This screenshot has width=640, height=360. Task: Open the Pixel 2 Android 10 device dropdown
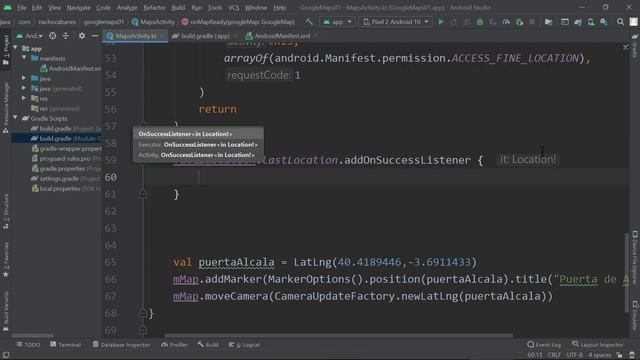[x=396, y=22]
